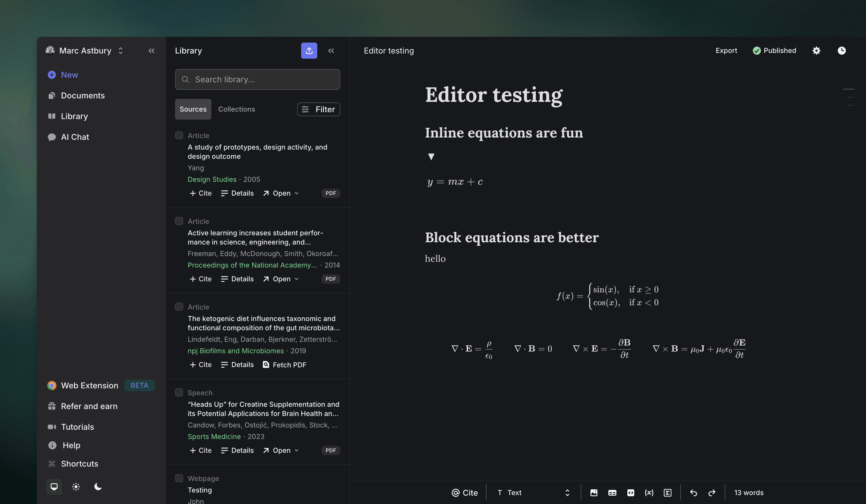Click the piecewise f(x) block equation
The width and height of the screenshot is (866, 504).
[x=607, y=296]
